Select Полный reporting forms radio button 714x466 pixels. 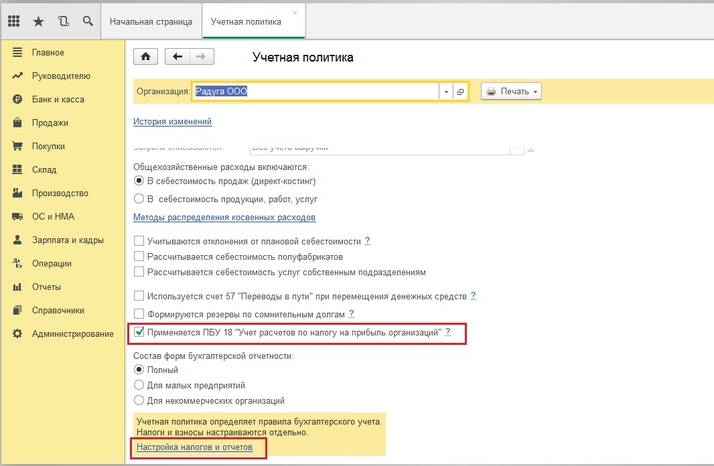(139, 369)
